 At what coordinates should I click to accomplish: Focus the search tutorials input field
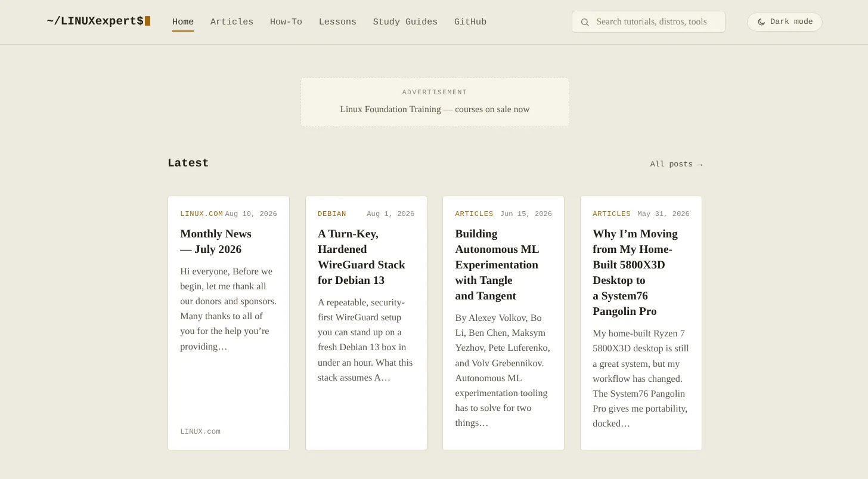(x=649, y=22)
